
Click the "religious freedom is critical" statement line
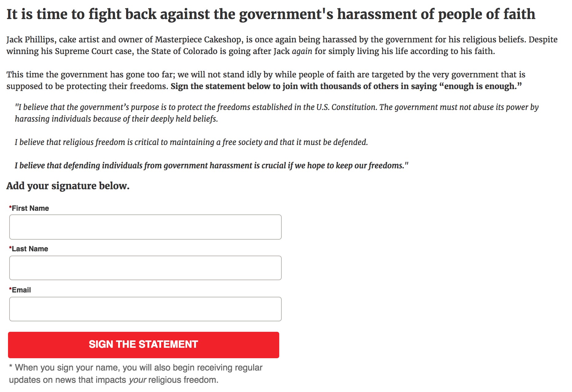pyautogui.click(x=191, y=142)
